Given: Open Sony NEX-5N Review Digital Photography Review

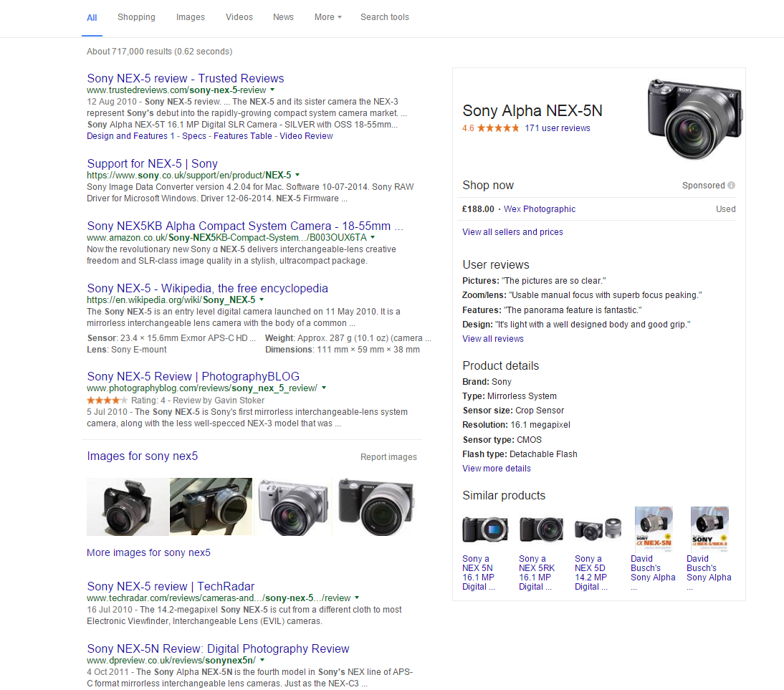Looking at the screenshot, I should (x=218, y=649).
